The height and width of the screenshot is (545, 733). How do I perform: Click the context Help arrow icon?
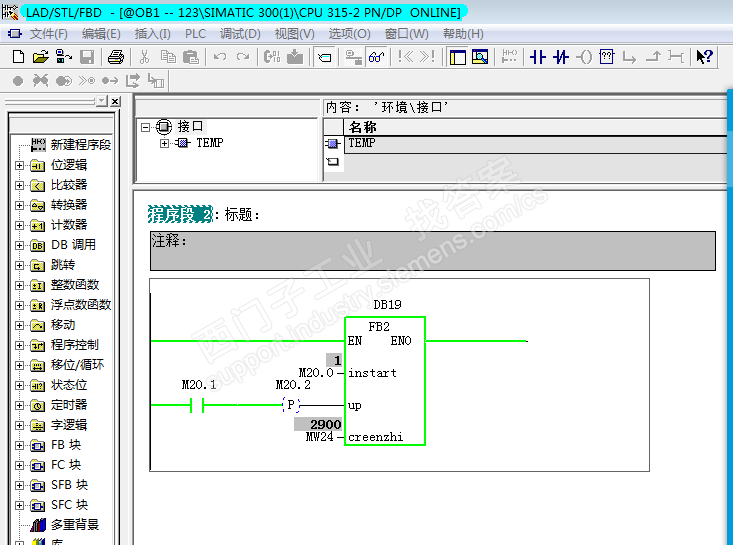pos(704,57)
